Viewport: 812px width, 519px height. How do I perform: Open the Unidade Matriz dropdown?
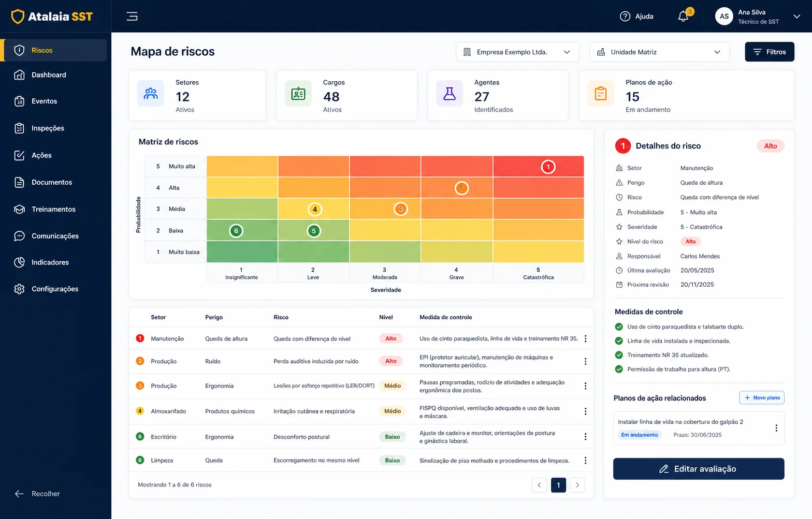[660, 52]
